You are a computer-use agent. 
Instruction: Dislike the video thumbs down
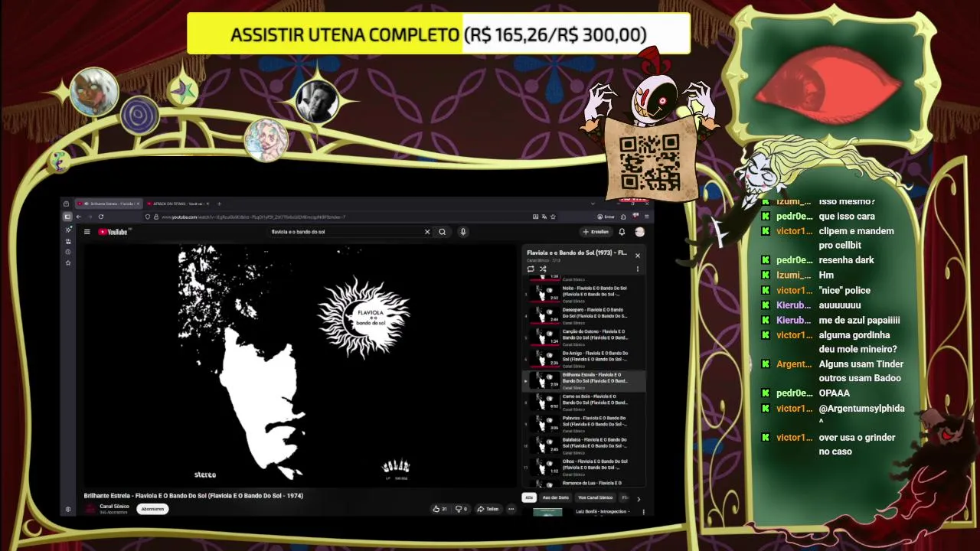pyautogui.click(x=461, y=509)
